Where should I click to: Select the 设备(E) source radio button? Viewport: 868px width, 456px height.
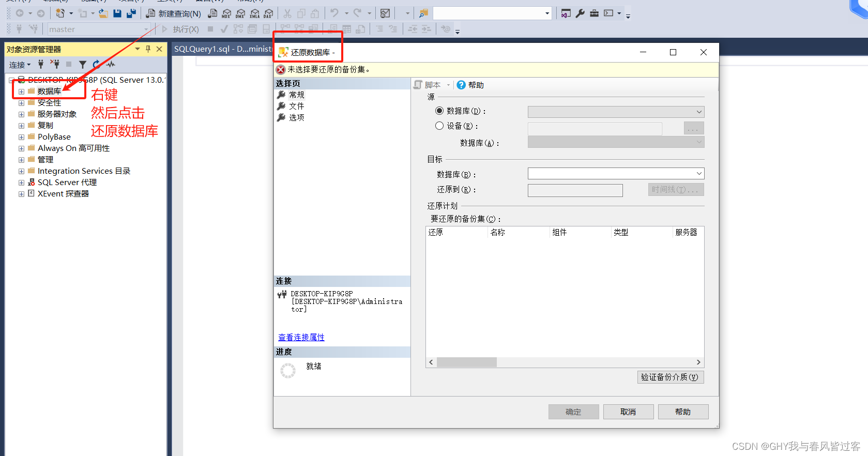(439, 126)
